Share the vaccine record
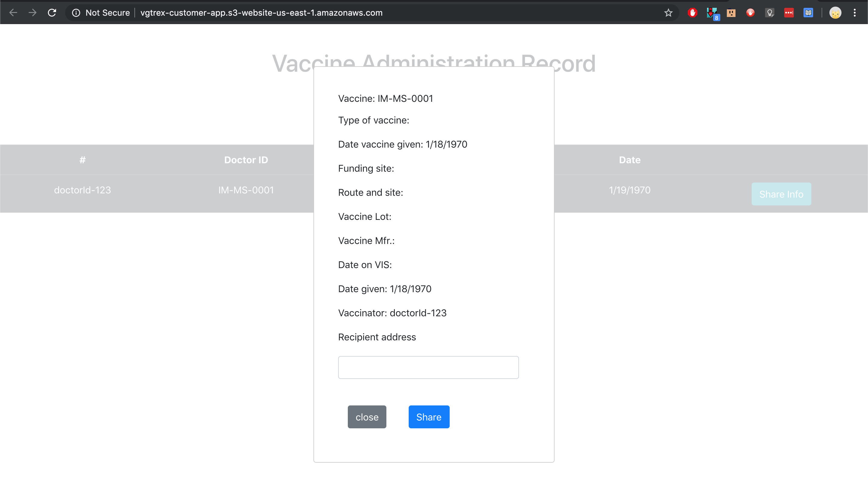The height and width of the screenshot is (497, 868). click(x=429, y=417)
